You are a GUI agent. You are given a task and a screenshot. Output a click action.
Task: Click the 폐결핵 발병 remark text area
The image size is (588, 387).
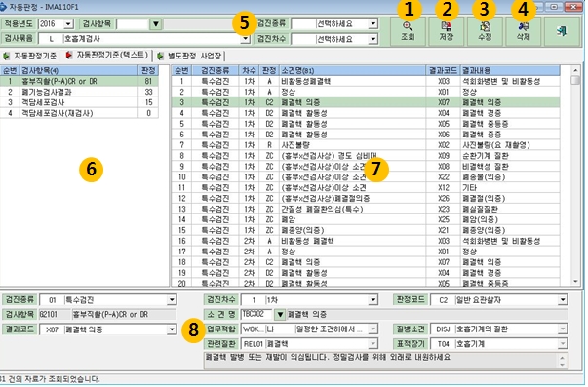coord(380,361)
